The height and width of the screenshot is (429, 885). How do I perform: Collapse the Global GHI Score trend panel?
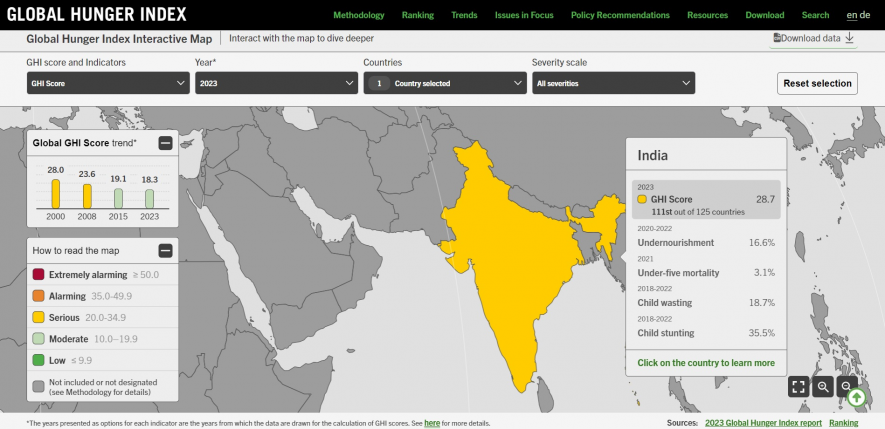(x=165, y=143)
